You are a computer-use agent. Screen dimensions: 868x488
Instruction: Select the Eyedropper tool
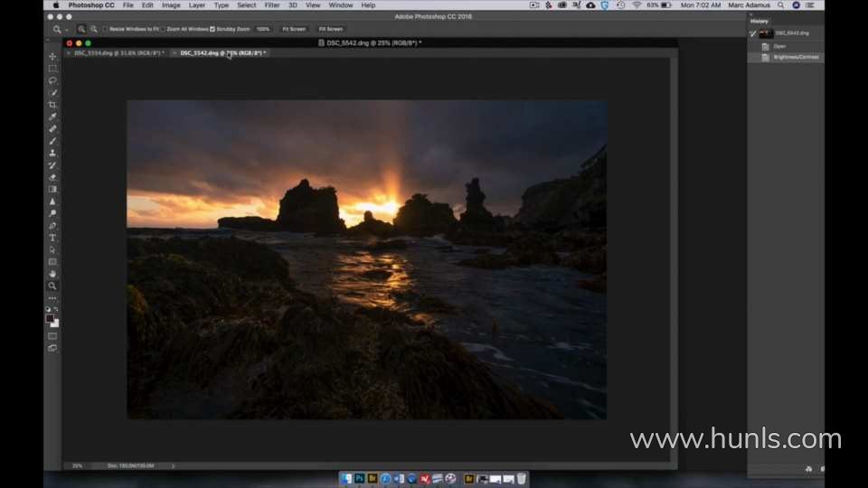coord(52,117)
